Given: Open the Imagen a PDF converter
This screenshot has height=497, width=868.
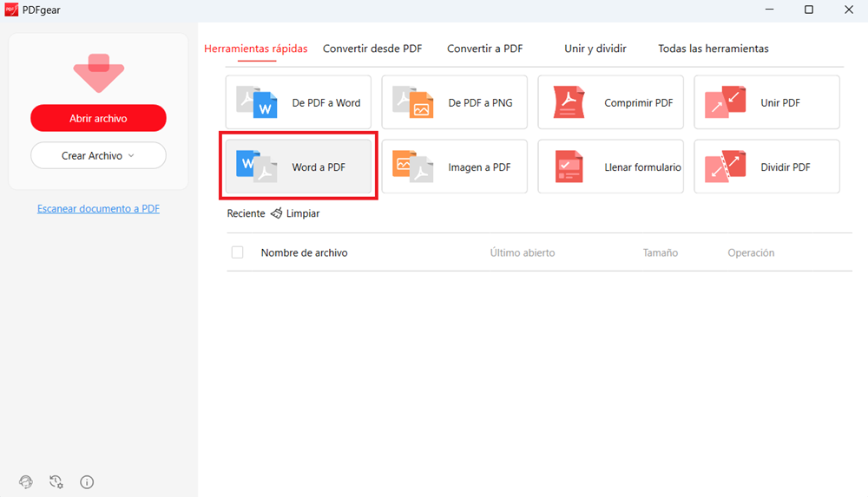Looking at the screenshot, I should (455, 167).
